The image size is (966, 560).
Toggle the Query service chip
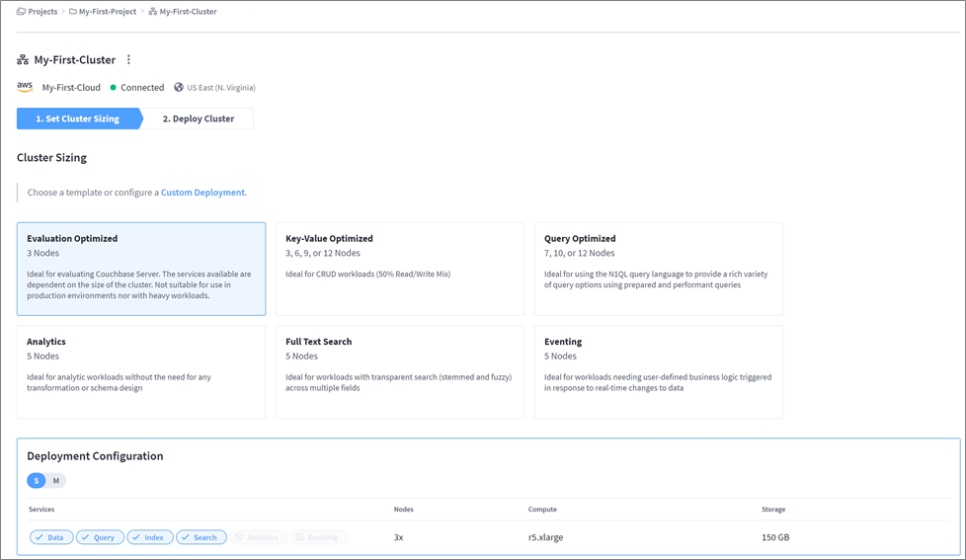[x=100, y=537]
